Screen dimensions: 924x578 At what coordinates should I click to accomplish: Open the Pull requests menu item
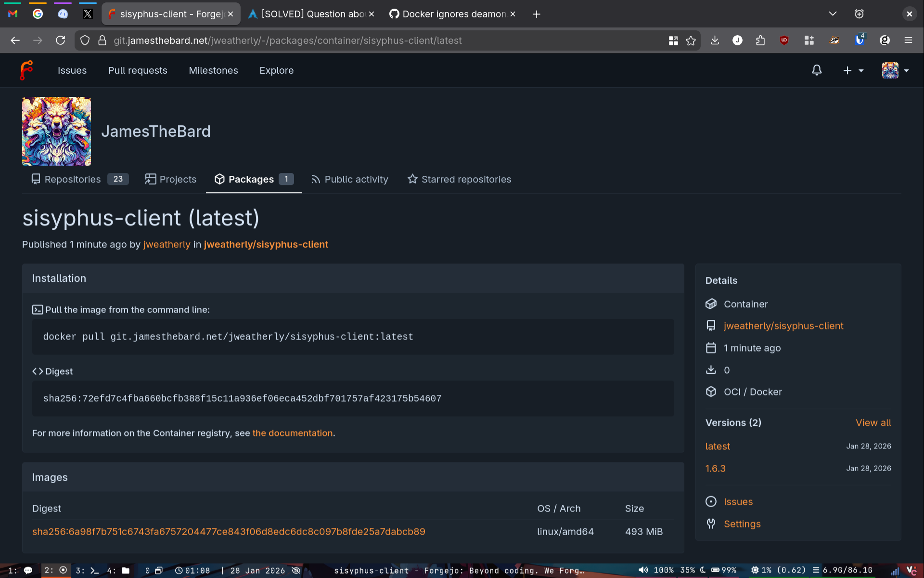pyautogui.click(x=138, y=70)
